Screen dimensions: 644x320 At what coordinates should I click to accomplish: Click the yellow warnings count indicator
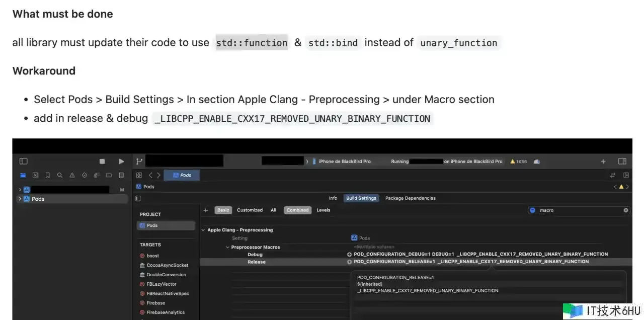click(518, 162)
